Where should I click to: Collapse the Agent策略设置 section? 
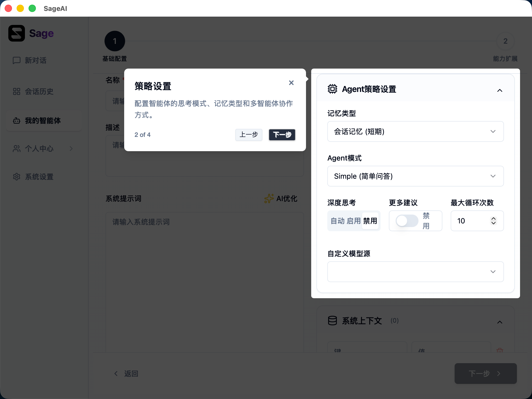[x=500, y=91]
